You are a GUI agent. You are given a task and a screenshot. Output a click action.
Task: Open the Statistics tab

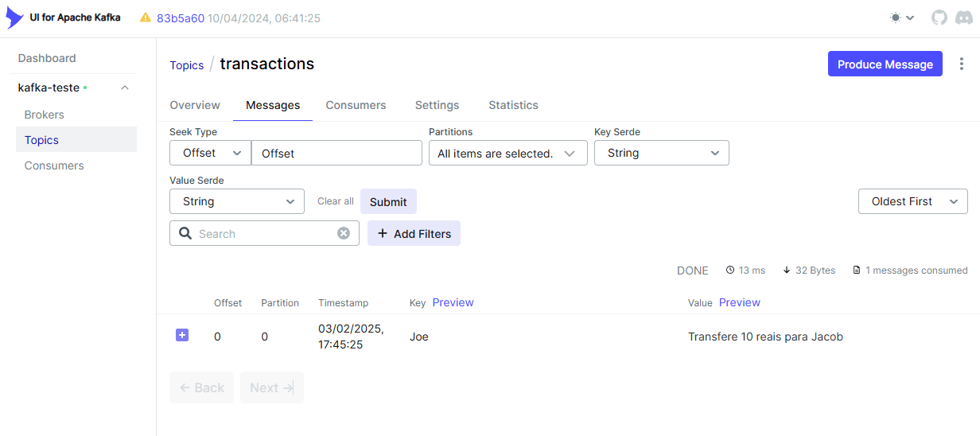pyautogui.click(x=513, y=105)
